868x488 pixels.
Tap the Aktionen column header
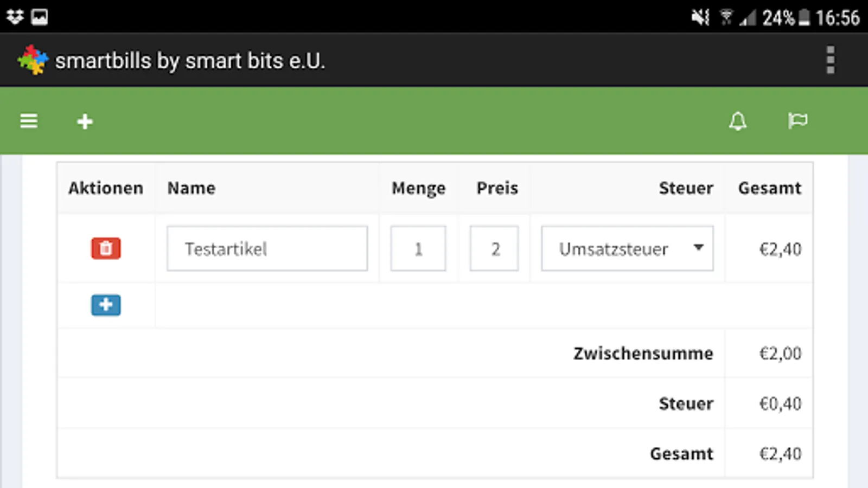(106, 188)
